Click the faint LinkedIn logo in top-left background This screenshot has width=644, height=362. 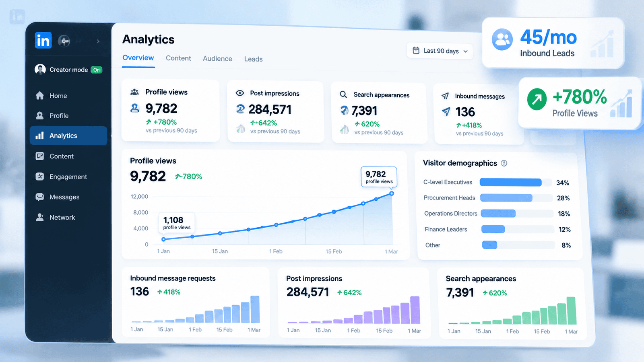pos(17,16)
